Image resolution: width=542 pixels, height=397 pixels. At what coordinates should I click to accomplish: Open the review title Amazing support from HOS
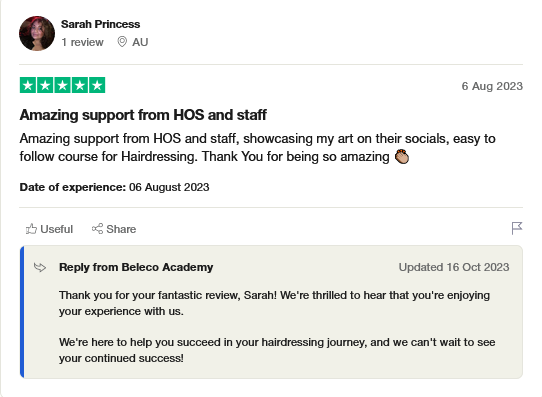143,115
